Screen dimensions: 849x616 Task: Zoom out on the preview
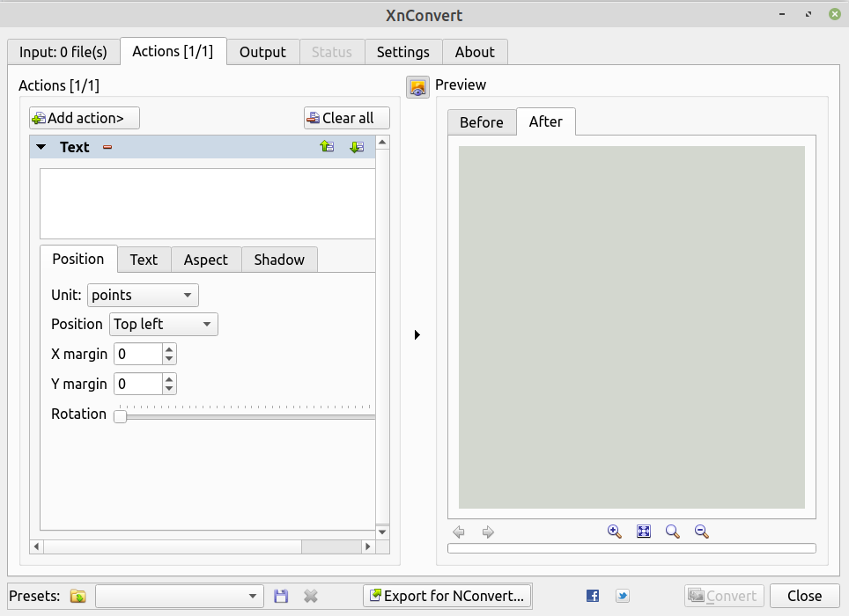point(702,532)
